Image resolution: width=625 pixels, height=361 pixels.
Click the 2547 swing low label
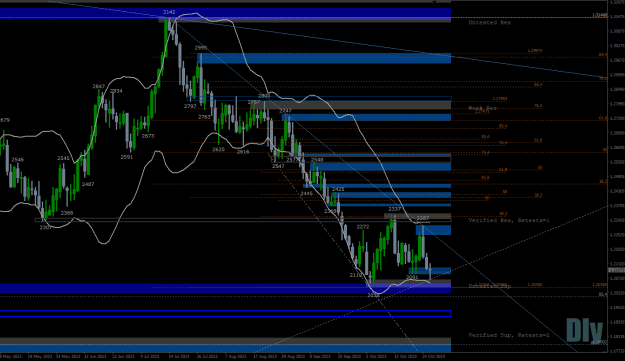click(x=278, y=166)
